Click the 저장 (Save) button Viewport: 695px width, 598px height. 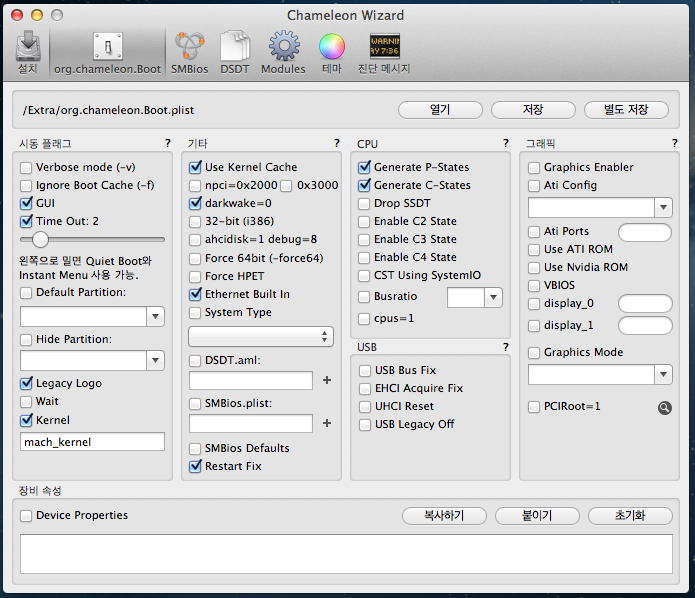533,110
